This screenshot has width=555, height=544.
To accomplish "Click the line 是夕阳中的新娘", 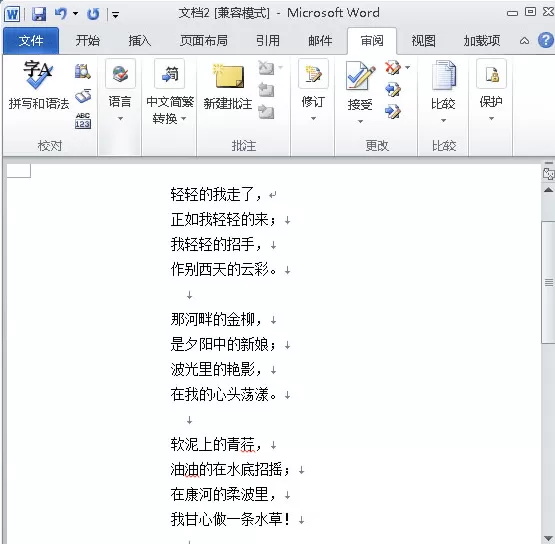I will point(223,344).
